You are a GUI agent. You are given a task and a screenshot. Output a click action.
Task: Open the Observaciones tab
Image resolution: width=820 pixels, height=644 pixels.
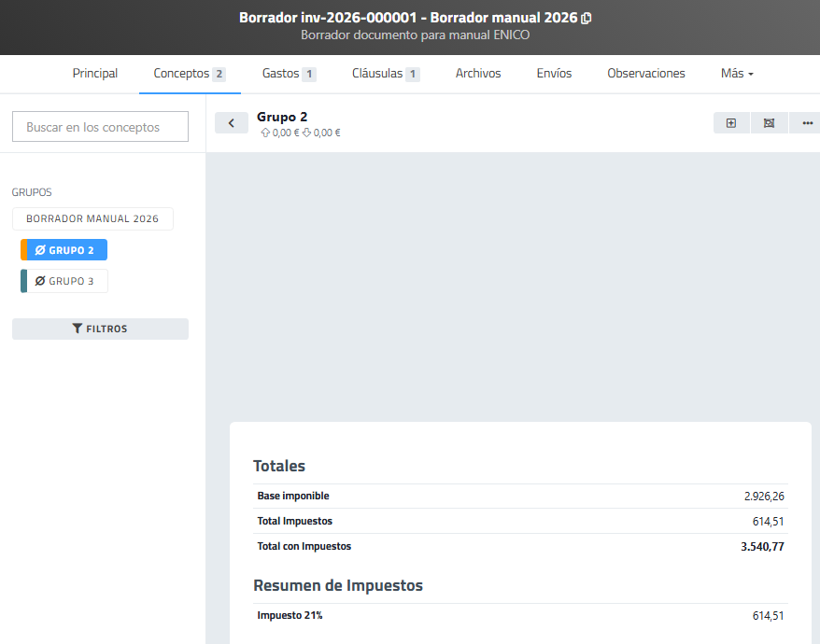point(646,74)
